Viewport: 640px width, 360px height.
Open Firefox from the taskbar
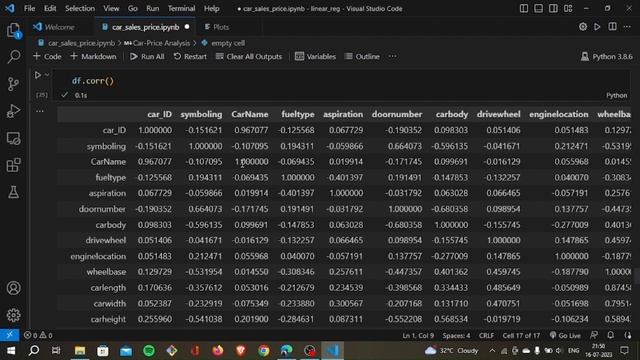218,350
